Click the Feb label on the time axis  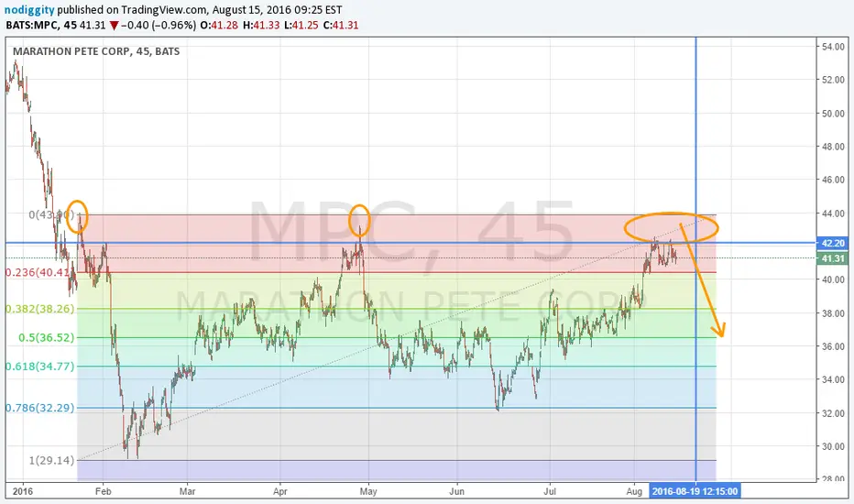103,491
